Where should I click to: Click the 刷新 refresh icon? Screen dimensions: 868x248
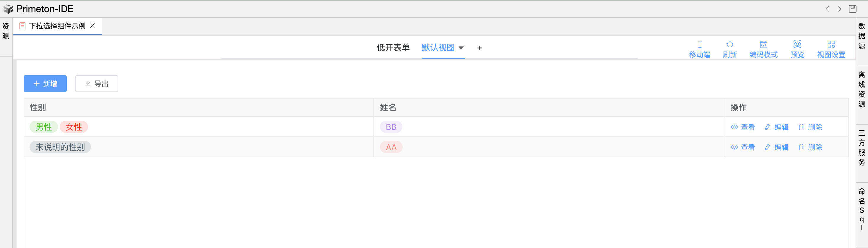(x=729, y=44)
